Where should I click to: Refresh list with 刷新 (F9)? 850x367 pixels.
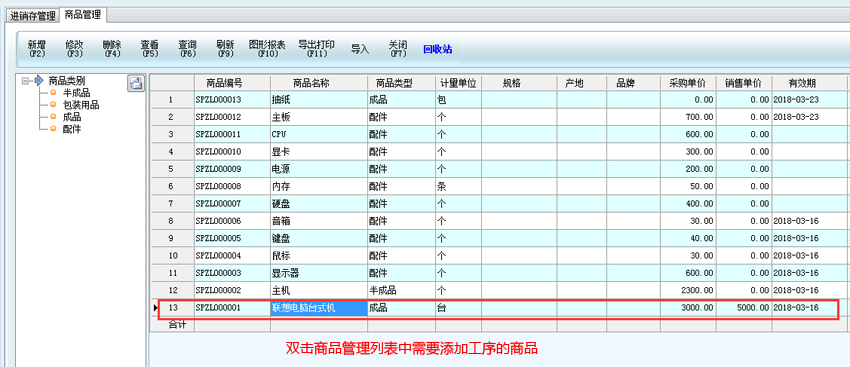pyautogui.click(x=225, y=49)
